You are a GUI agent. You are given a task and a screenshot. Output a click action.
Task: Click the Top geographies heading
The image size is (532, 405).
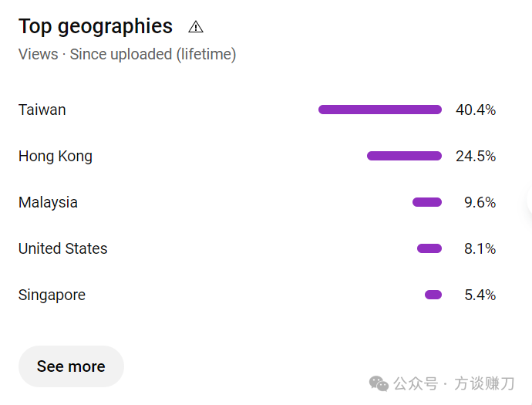(96, 27)
